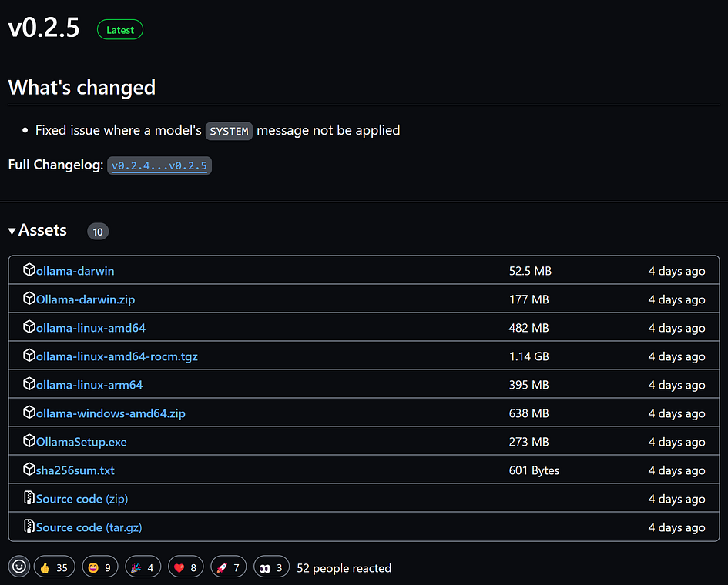
Task: React with the laughing face emoji (9)
Action: (100, 567)
